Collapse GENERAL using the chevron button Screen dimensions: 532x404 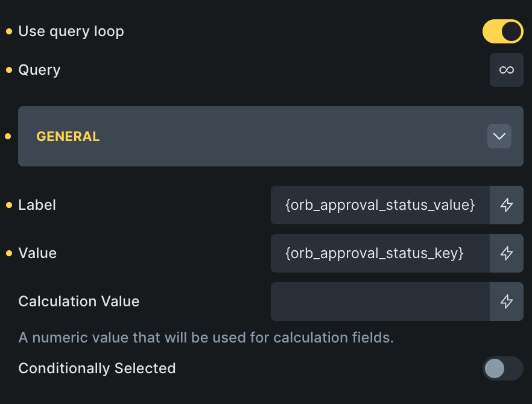tap(499, 136)
